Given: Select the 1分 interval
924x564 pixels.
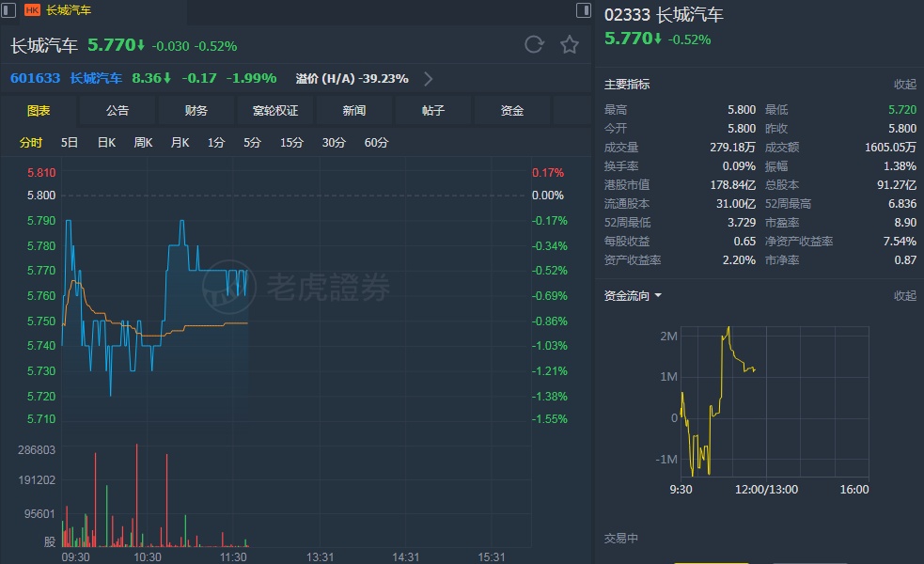Looking at the screenshot, I should coord(216,143).
